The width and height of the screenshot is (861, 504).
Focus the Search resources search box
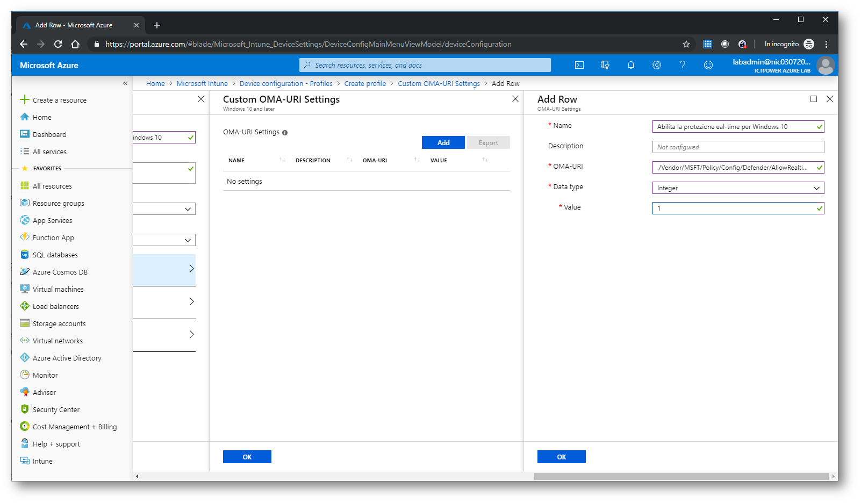click(425, 65)
